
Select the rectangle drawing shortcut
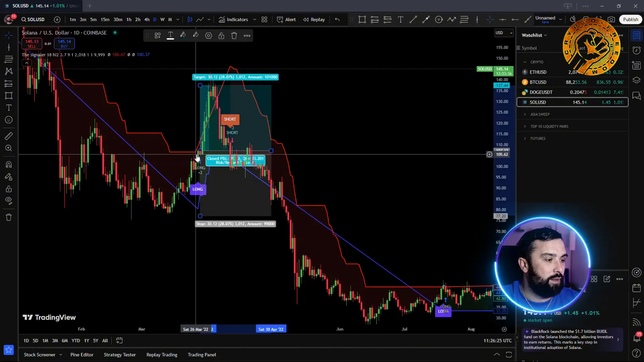point(362,19)
